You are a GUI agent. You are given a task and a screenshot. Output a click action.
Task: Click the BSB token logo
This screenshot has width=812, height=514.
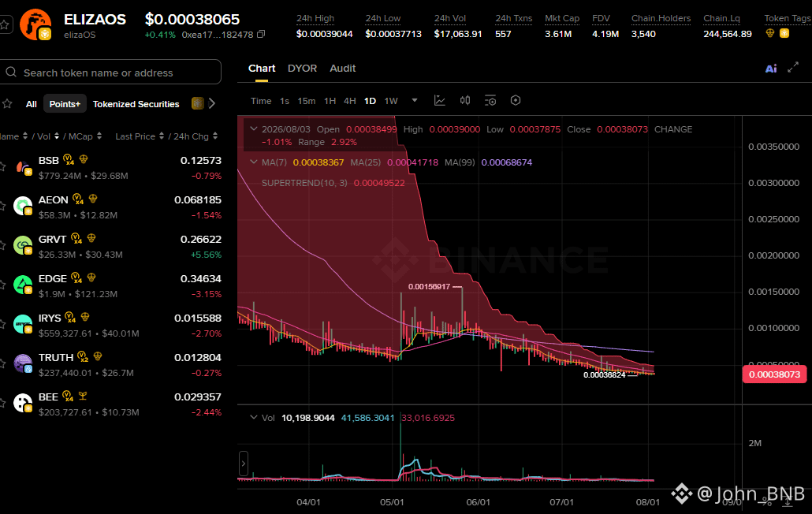(x=23, y=167)
